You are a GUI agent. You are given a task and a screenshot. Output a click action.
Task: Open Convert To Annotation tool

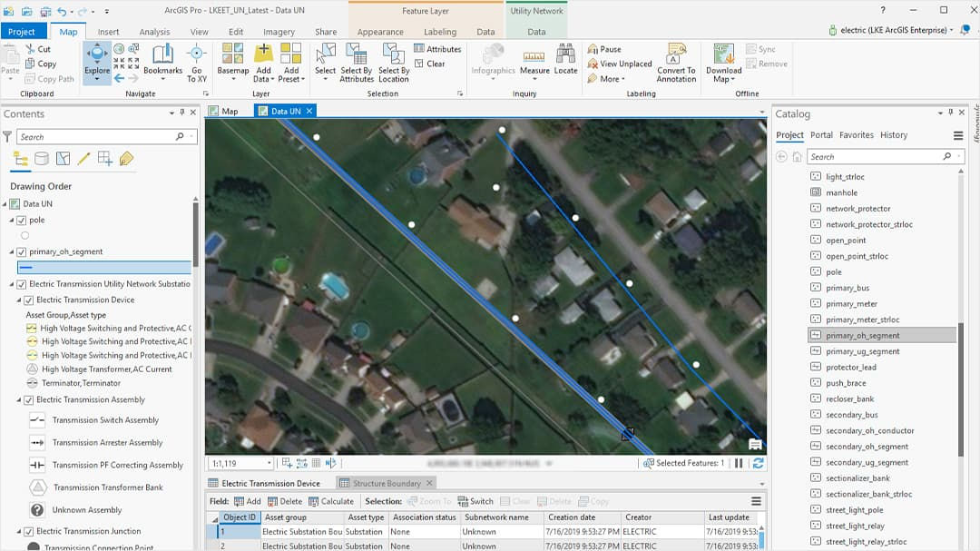(x=675, y=64)
